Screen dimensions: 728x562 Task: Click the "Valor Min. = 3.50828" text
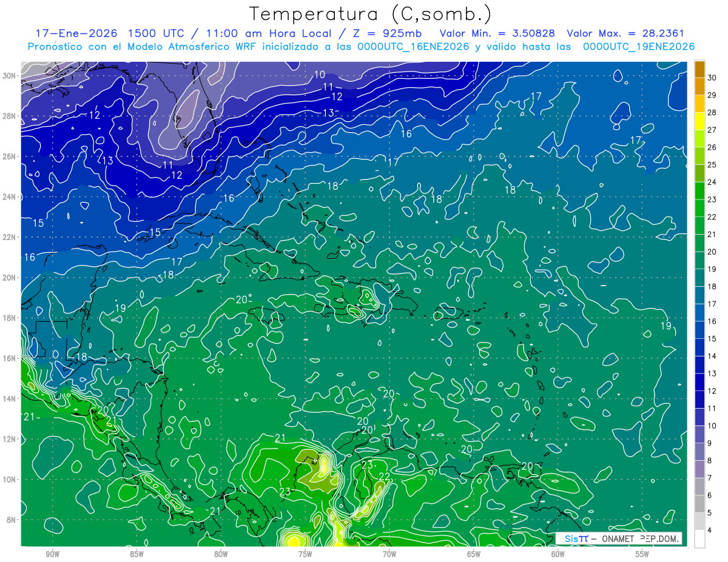coord(497,33)
